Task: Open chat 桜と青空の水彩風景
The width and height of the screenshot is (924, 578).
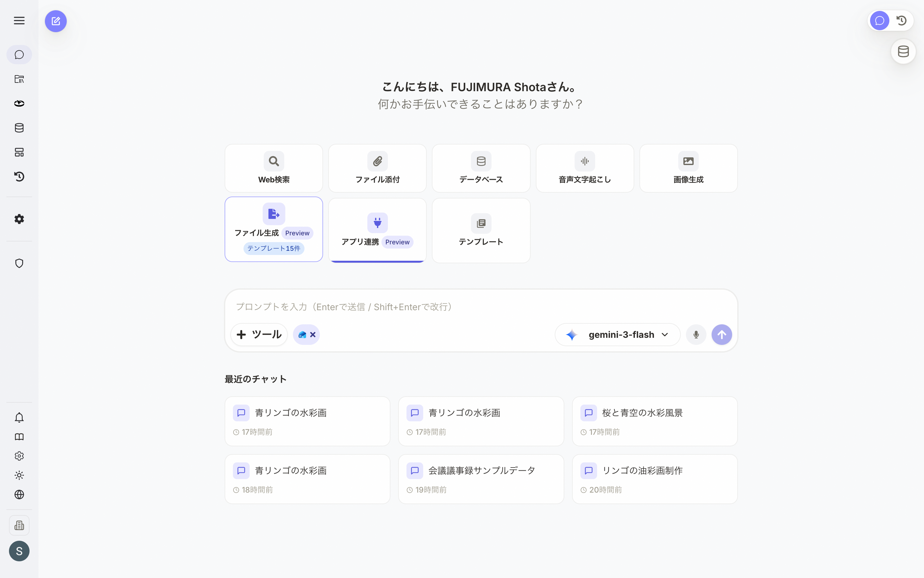Action: point(655,421)
